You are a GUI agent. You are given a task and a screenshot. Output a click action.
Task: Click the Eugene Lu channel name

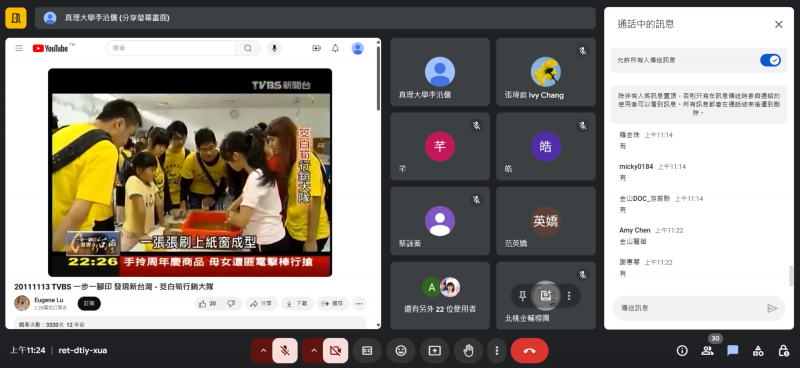[x=49, y=300]
